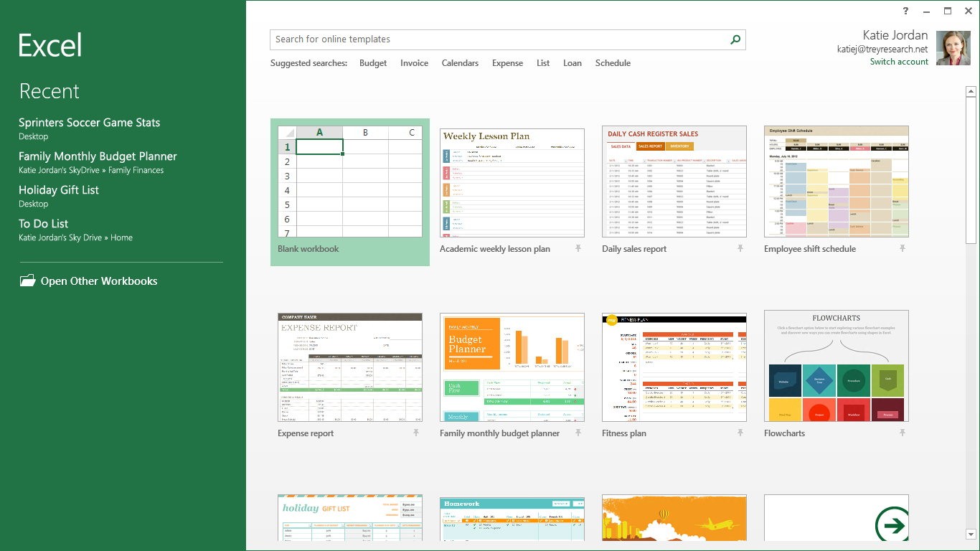Search suggested term Loan
Viewport: 980px width, 551px height.
(573, 63)
